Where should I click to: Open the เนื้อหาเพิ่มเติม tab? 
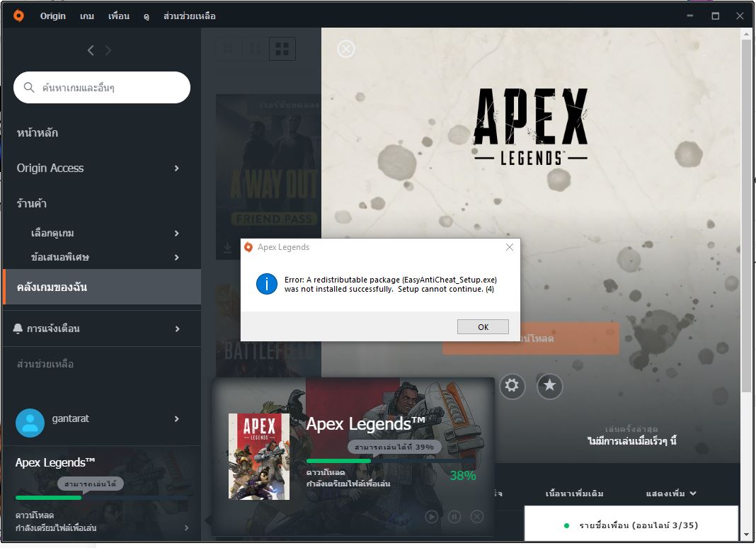(574, 493)
